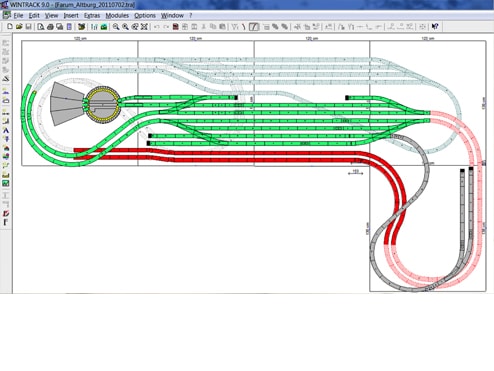Screen dimensions: 494x371
Task: Save the current layout
Action: 28,27
